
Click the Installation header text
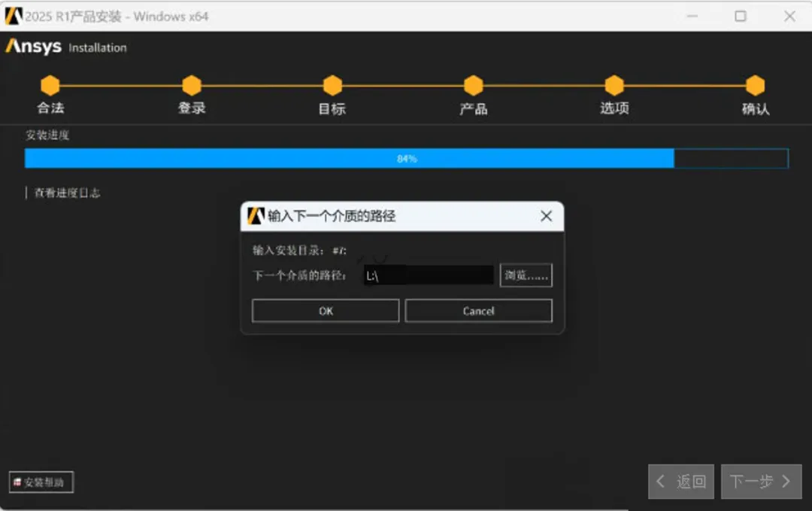coord(97,47)
